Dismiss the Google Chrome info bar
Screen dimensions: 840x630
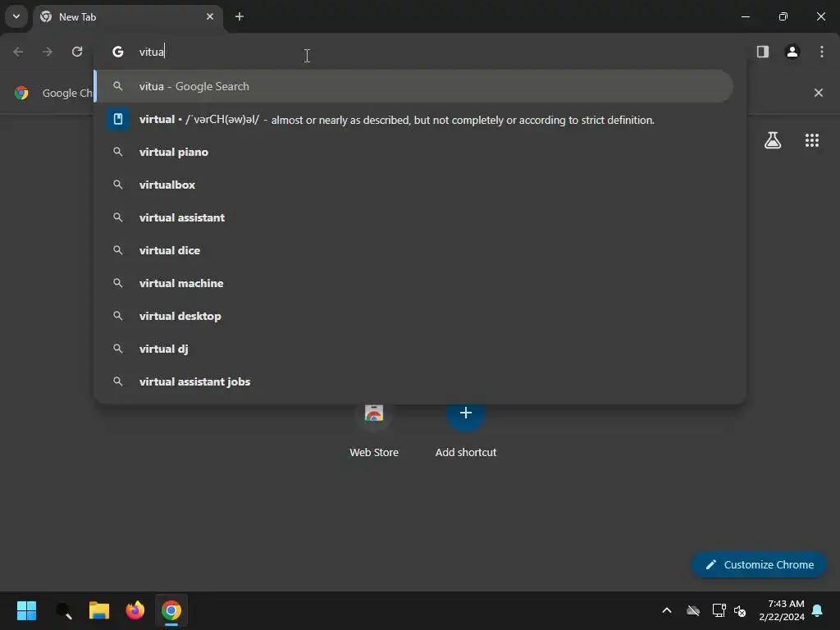[819, 93]
